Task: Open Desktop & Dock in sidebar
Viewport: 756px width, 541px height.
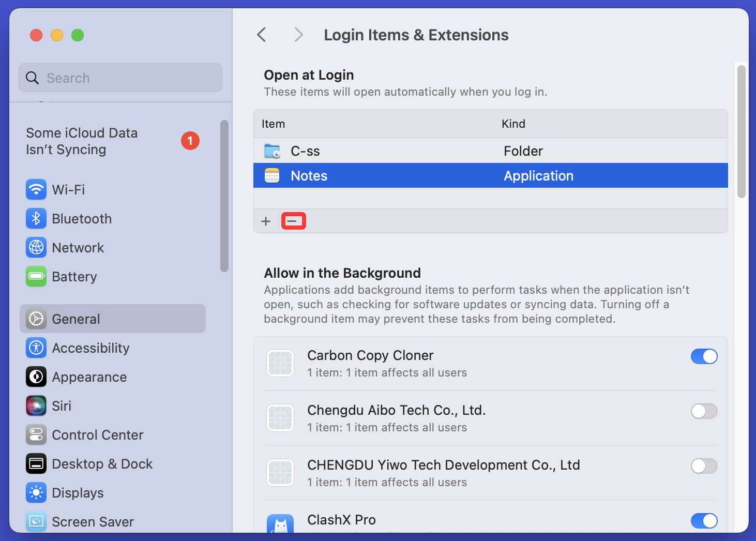Action: [102, 464]
